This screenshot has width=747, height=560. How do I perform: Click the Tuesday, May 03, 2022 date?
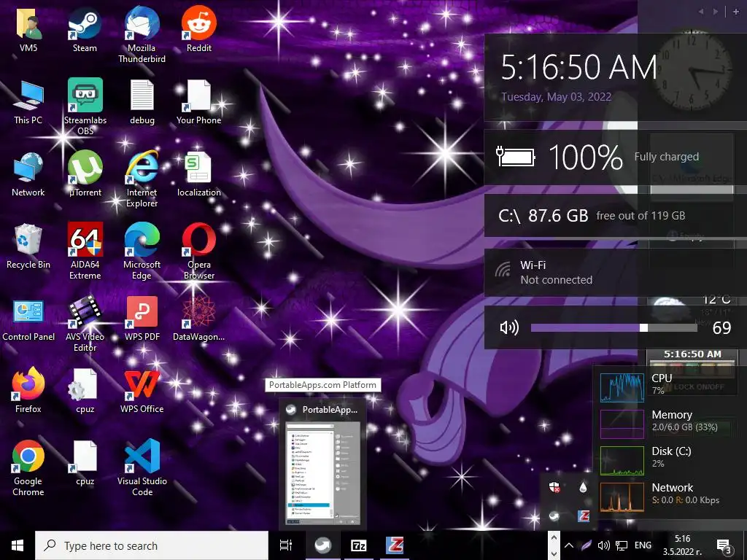pyautogui.click(x=556, y=97)
